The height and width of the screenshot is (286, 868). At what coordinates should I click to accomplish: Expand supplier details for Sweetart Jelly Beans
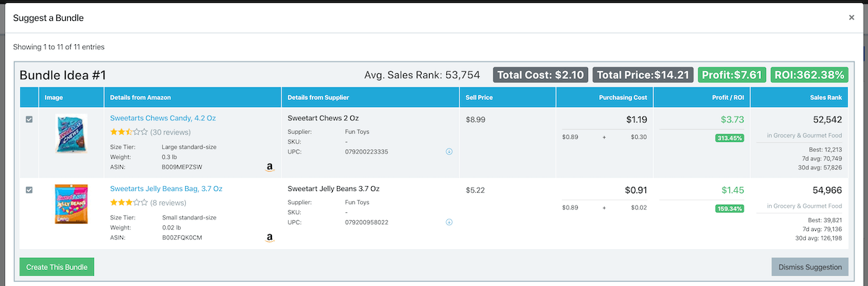pyautogui.click(x=449, y=222)
